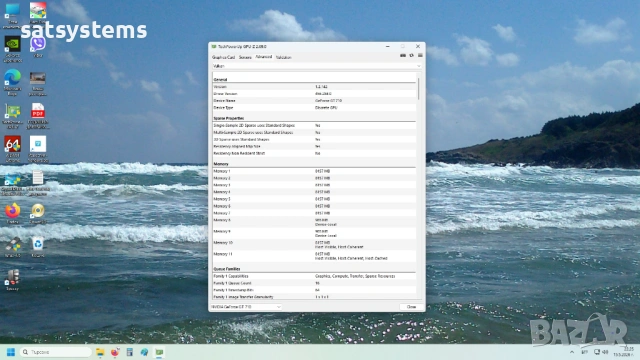Viewport: 640px width, 360px height.
Task: Click the GPU-Z refresh icon
Action: coord(411,56)
